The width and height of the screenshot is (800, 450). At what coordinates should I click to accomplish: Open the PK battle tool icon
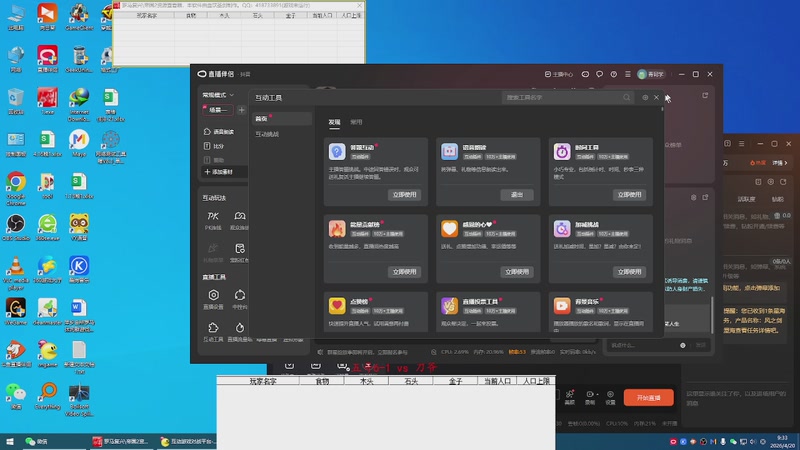pos(213,216)
